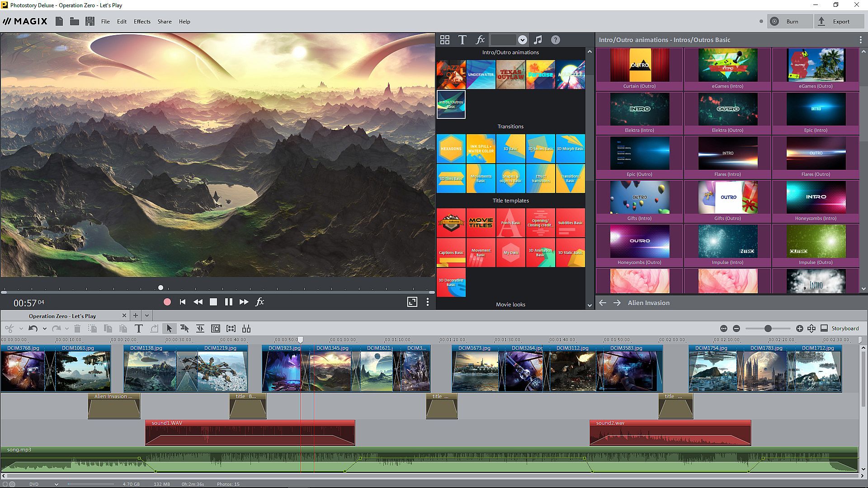This screenshot has width=868, height=488.
Task: Click the save project icon
Action: pyautogui.click(x=90, y=21)
